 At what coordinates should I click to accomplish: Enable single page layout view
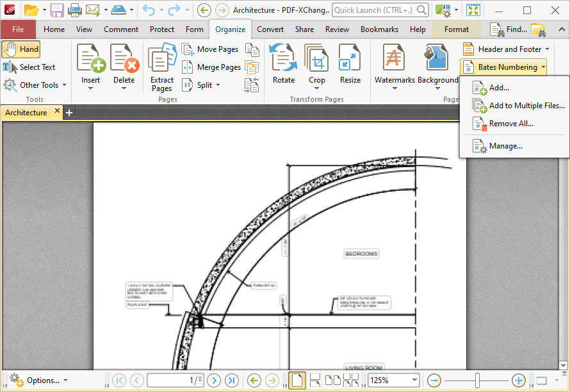coord(297,380)
